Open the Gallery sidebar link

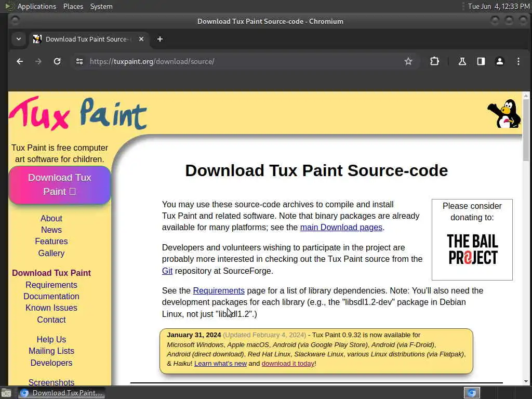pos(51,253)
